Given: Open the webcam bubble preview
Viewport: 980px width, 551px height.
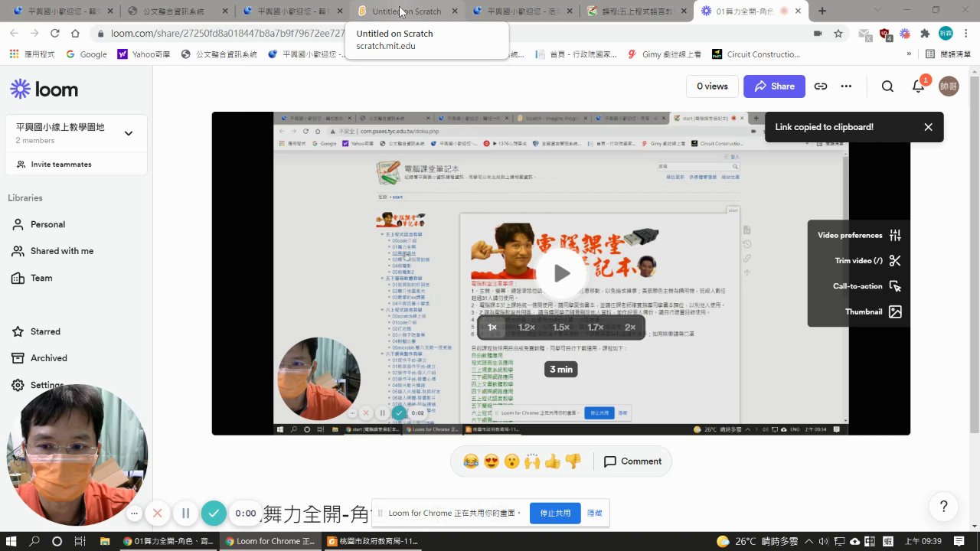Looking at the screenshot, I should pos(77,455).
